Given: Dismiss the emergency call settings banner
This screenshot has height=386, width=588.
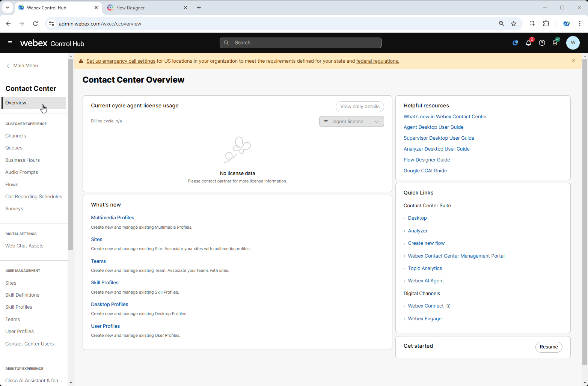Looking at the screenshot, I should pos(573,61).
